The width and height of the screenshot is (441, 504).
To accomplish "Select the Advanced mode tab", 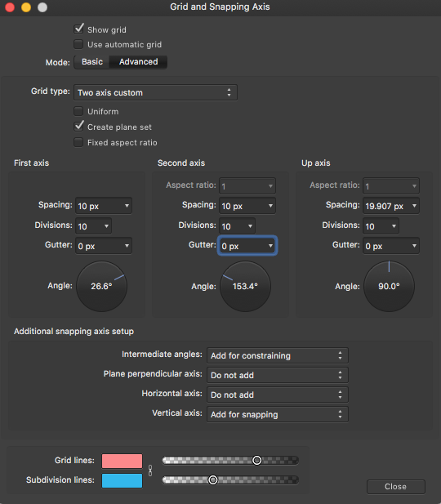I will (x=138, y=62).
